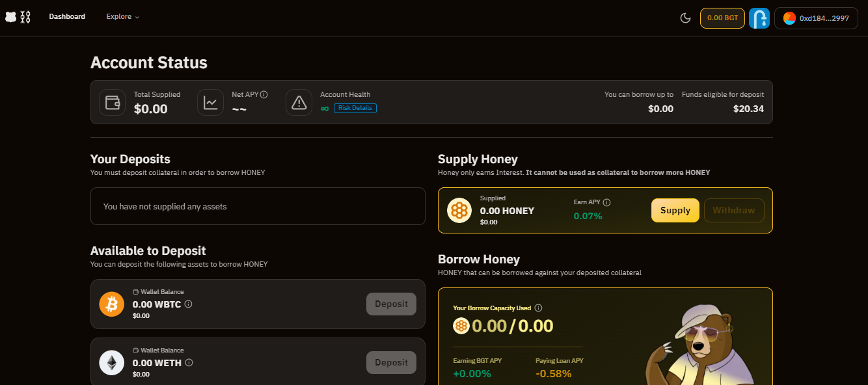Click the $20.34 funds eligible value
The width and height of the screenshot is (868, 385).
pos(748,109)
